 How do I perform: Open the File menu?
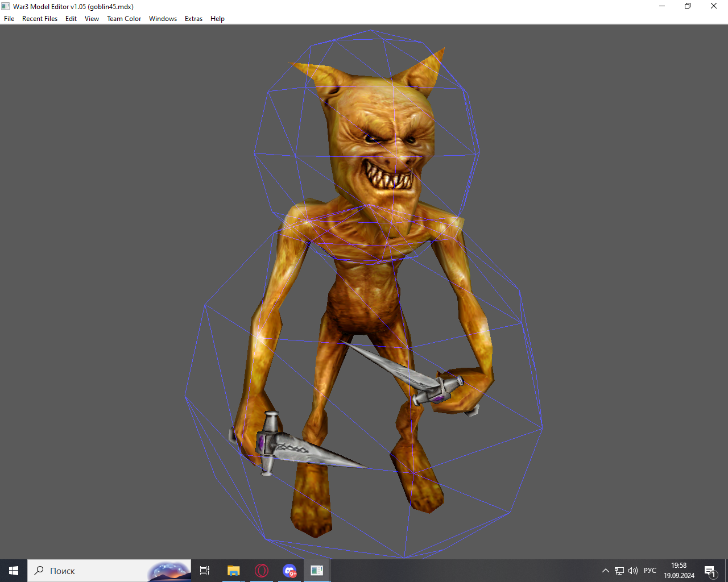tap(9, 19)
